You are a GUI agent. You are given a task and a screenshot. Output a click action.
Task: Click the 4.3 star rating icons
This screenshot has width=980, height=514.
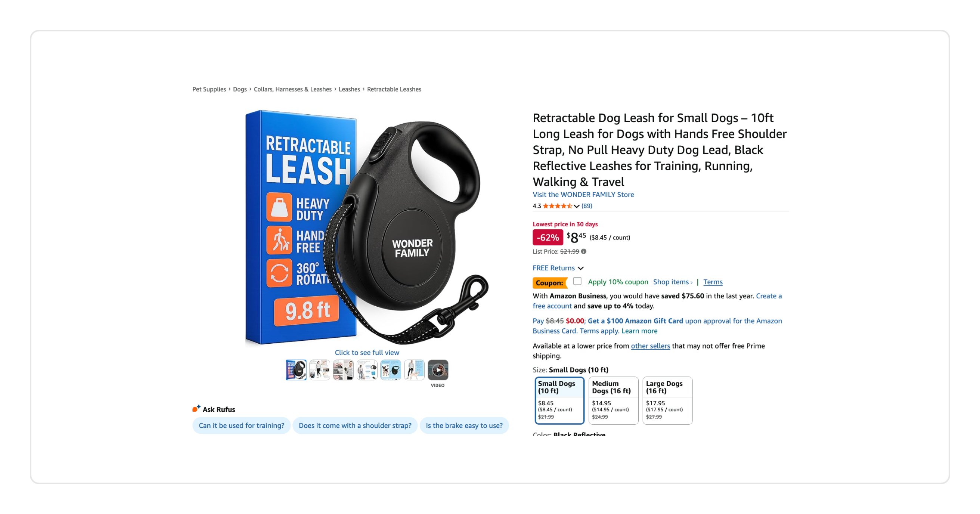[557, 206]
